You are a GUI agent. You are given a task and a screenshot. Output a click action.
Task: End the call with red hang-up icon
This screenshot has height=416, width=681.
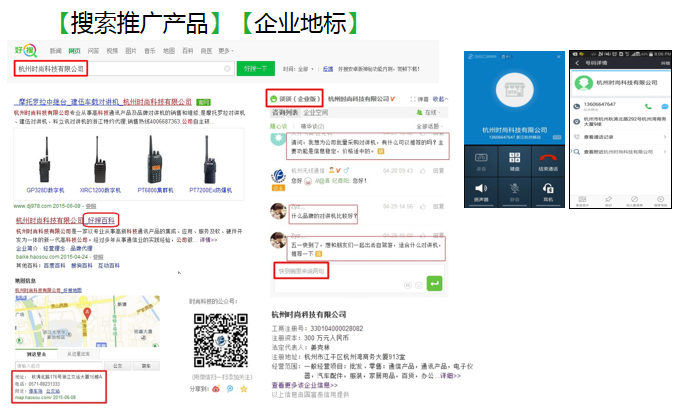pos(548,161)
